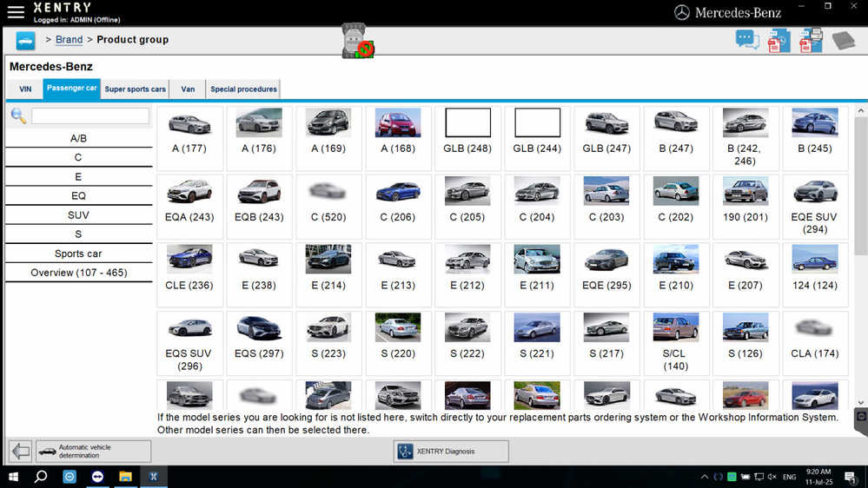Image resolution: width=868 pixels, height=488 pixels.
Task: Select the EQ category filter
Action: coord(78,196)
